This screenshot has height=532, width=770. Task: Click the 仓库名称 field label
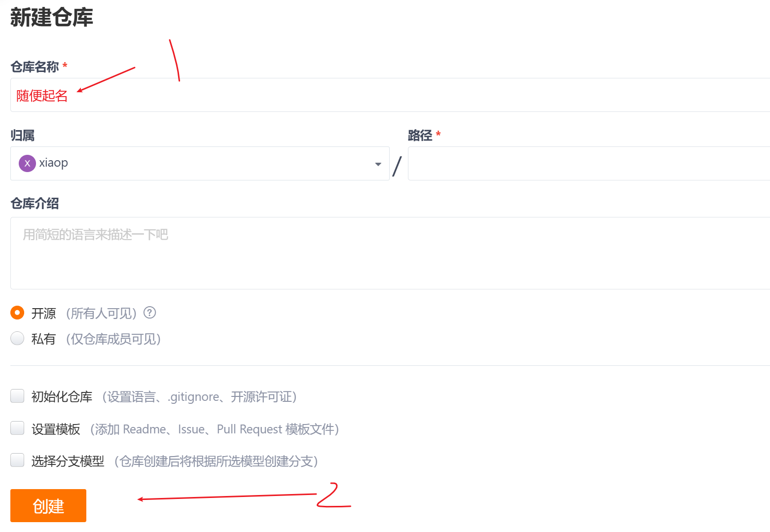(x=35, y=67)
